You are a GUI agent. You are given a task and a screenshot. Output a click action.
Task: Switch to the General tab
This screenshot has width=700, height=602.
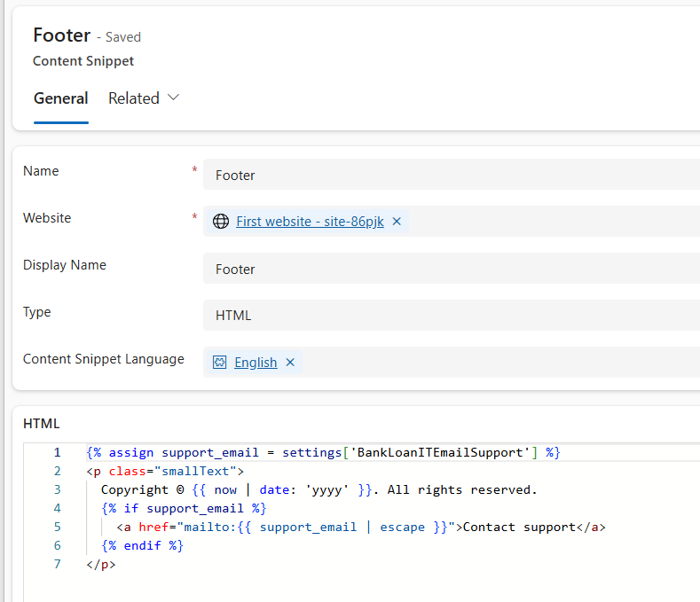tap(61, 98)
